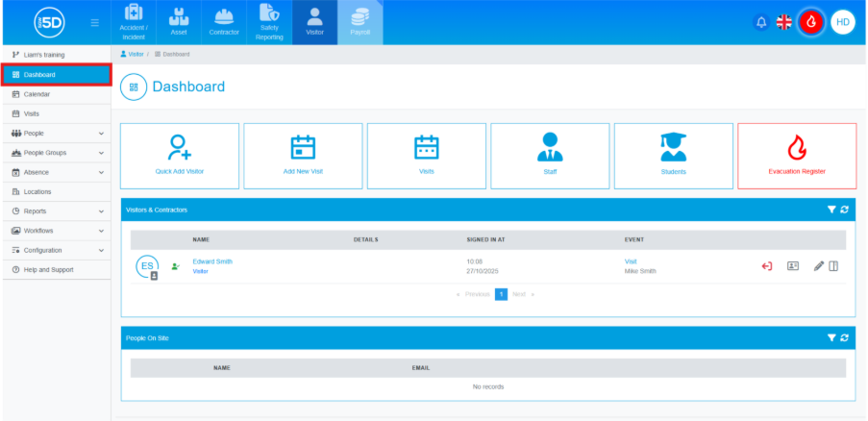Open the Evacuation Register tile
The image size is (868, 421).
point(796,156)
